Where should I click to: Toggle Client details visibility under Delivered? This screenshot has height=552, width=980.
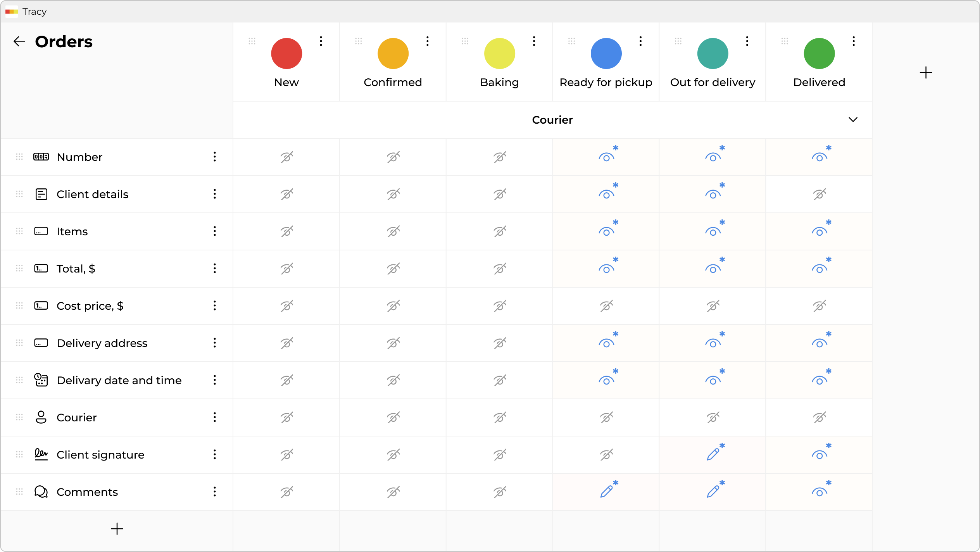click(819, 194)
